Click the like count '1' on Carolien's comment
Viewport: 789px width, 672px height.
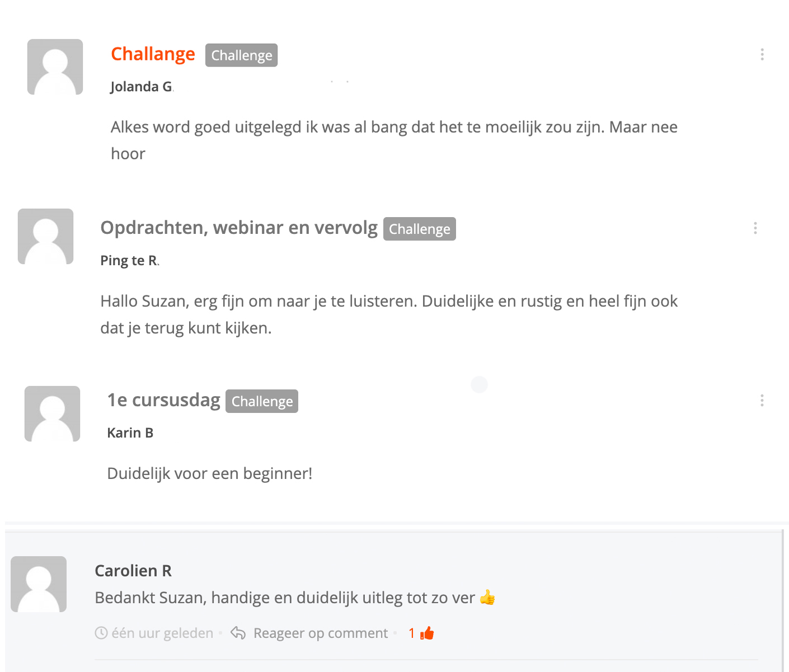pos(412,633)
